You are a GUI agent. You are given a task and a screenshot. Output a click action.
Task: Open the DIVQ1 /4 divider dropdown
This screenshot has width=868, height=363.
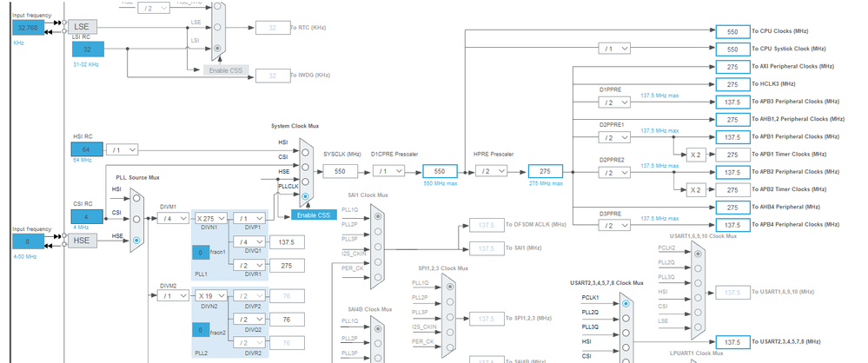point(249,241)
